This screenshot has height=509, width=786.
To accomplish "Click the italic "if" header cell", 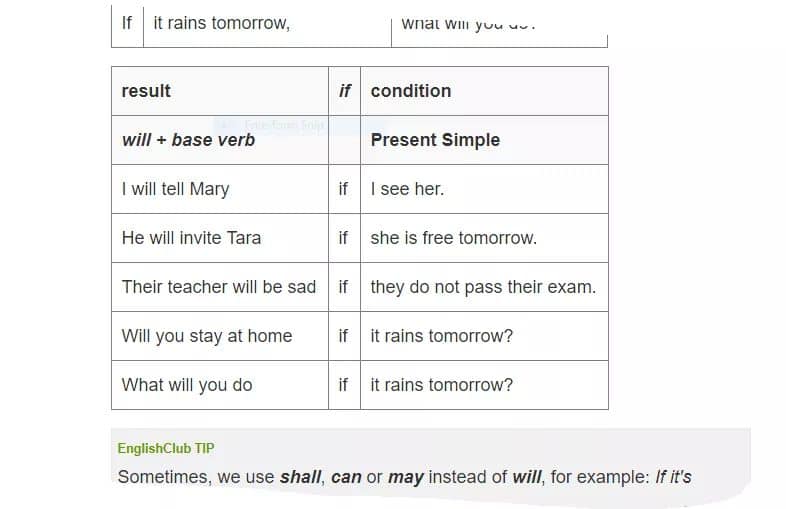I will [344, 91].
